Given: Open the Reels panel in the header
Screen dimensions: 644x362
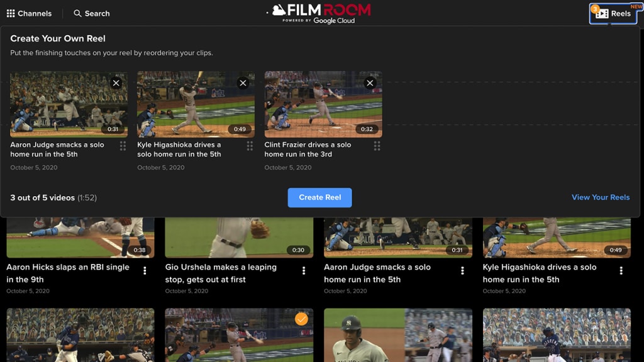Looking at the screenshot, I should (613, 13).
